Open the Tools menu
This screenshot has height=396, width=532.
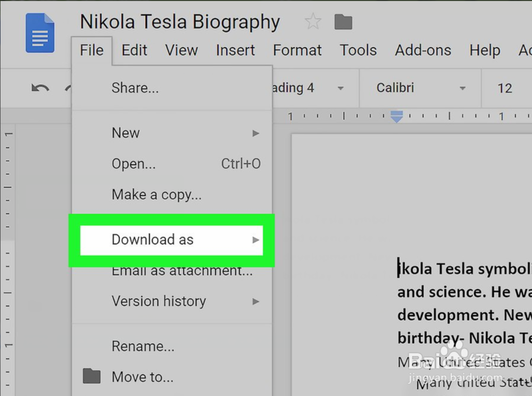[358, 50]
